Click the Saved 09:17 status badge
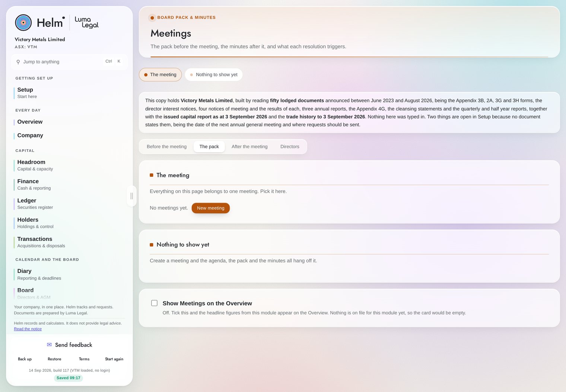This screenshot has width=566, height=392. click(x=69, y=378)
